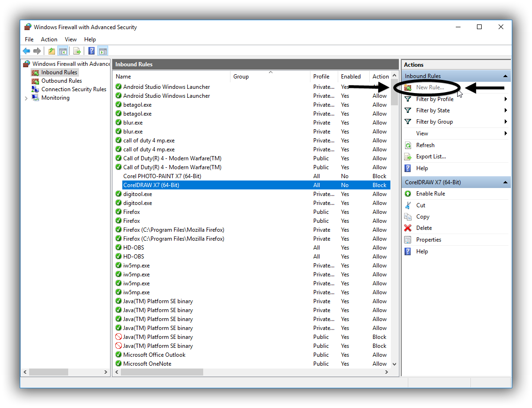Click the blue Help toolbar icon

[x=92, y=51]
